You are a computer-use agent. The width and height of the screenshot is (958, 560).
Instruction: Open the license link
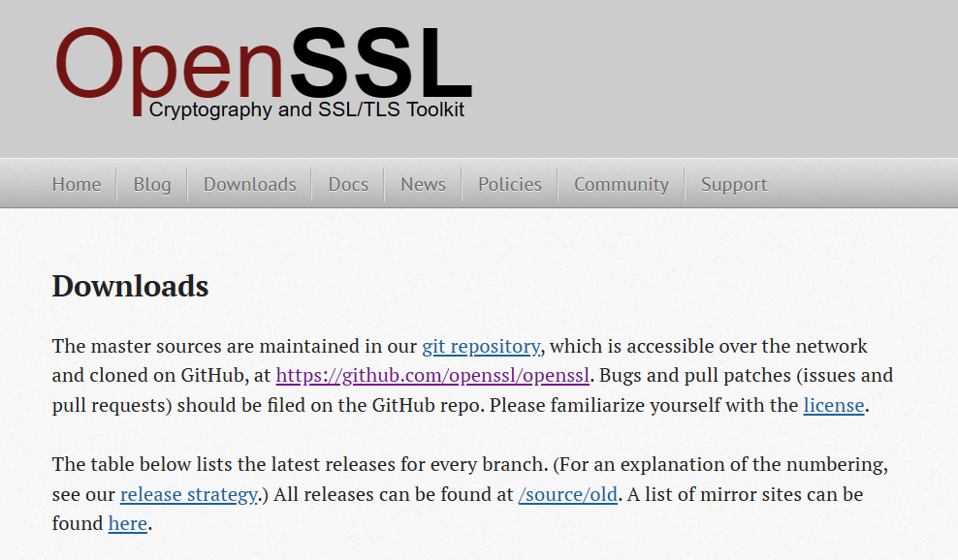pos(833,406)
